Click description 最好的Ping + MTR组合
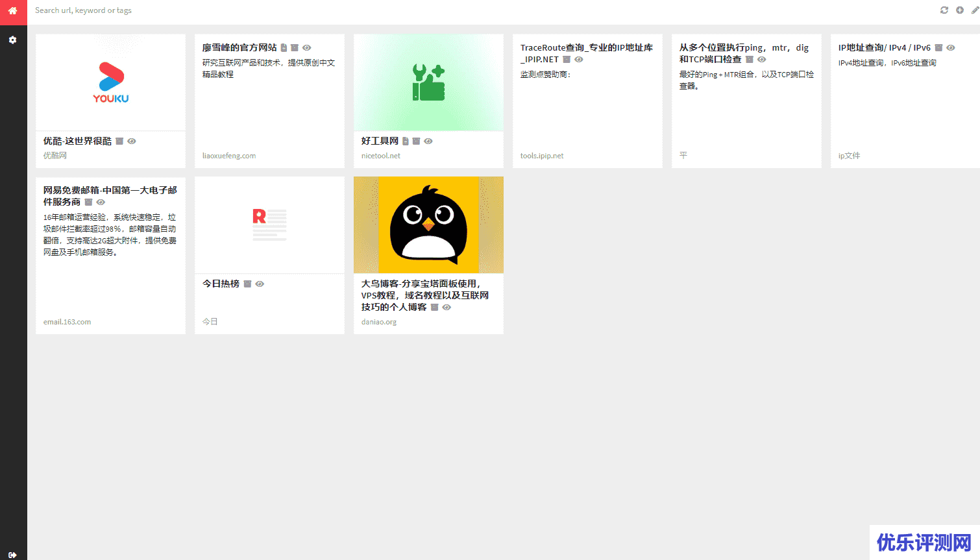Screen dimensions: 980x560 tap(746, 80)
